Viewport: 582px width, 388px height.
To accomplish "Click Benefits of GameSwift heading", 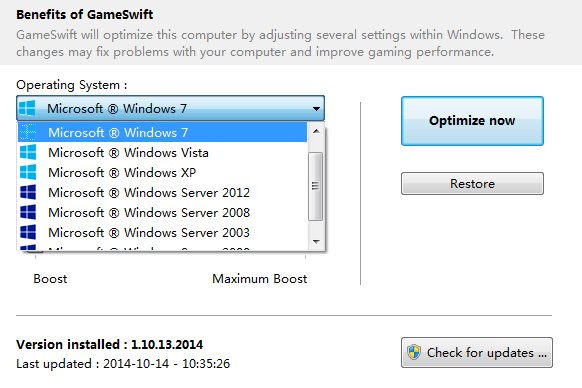I will (85, 14).
